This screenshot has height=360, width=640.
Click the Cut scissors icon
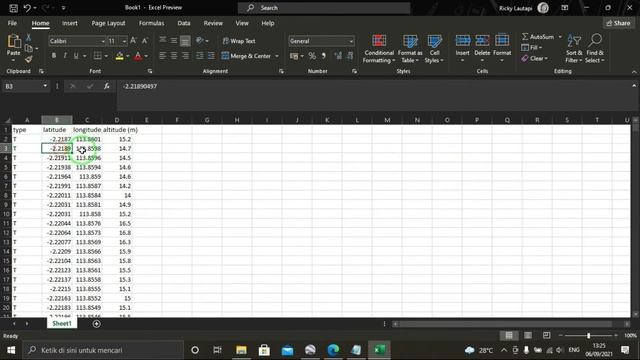coord(29,38)
